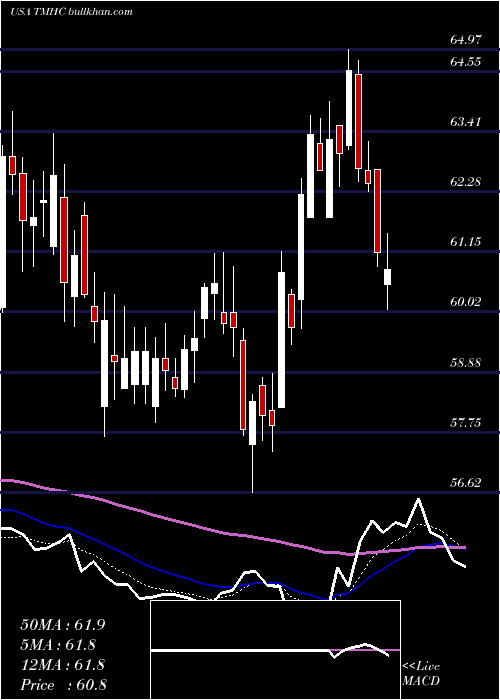Click the 50MA : 61.9 reading
Viewport: 500px width, 700px height.
tap(62, 625)
